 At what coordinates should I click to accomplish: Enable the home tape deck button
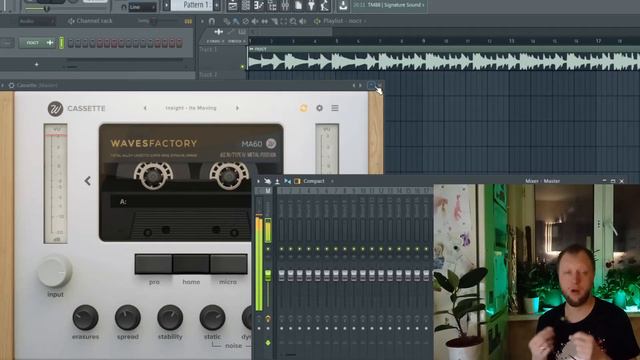[191, 264]
